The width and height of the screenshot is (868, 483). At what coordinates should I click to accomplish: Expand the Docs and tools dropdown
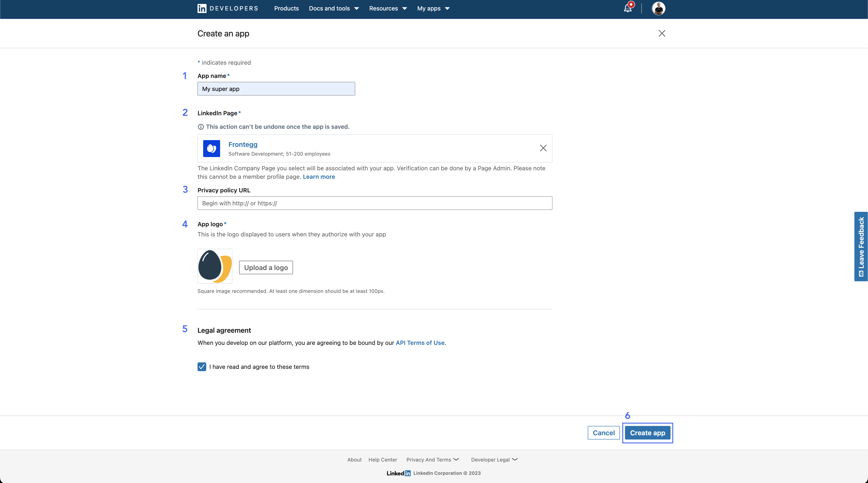click(x=334, y=8)
